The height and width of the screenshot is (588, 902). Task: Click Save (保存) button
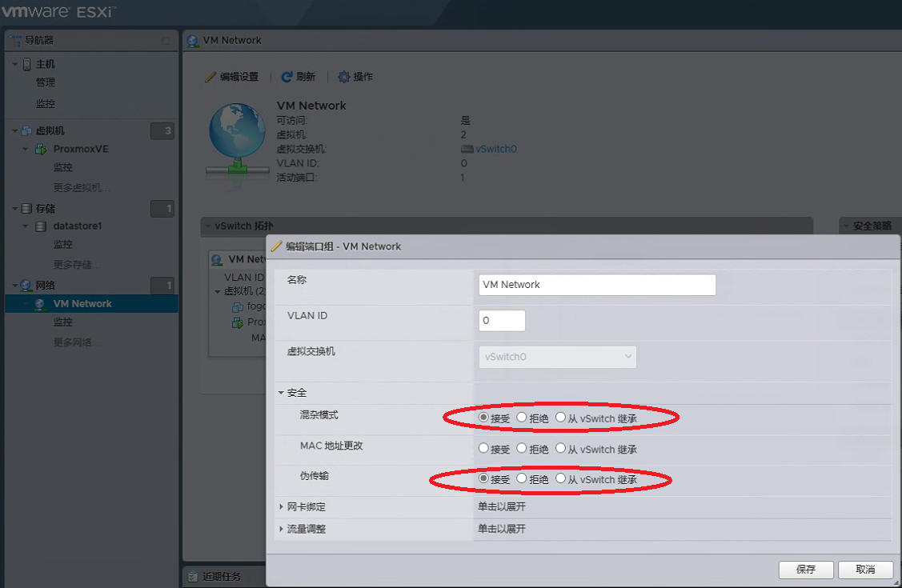coord(806,570)
